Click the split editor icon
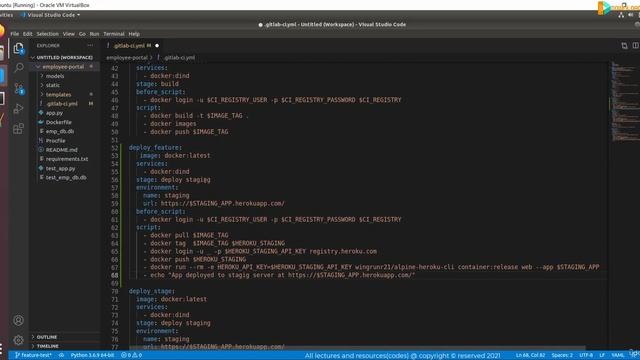640x360 pixels. (x=636, y=45)
